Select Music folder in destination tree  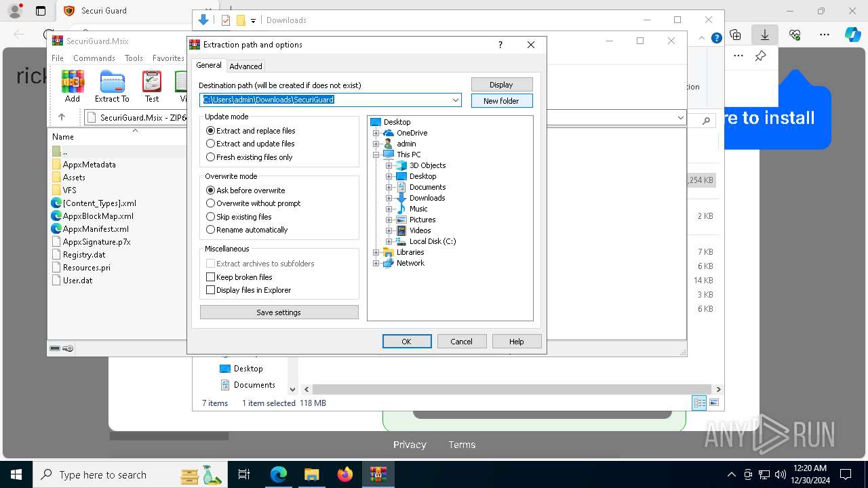[418, 209]
